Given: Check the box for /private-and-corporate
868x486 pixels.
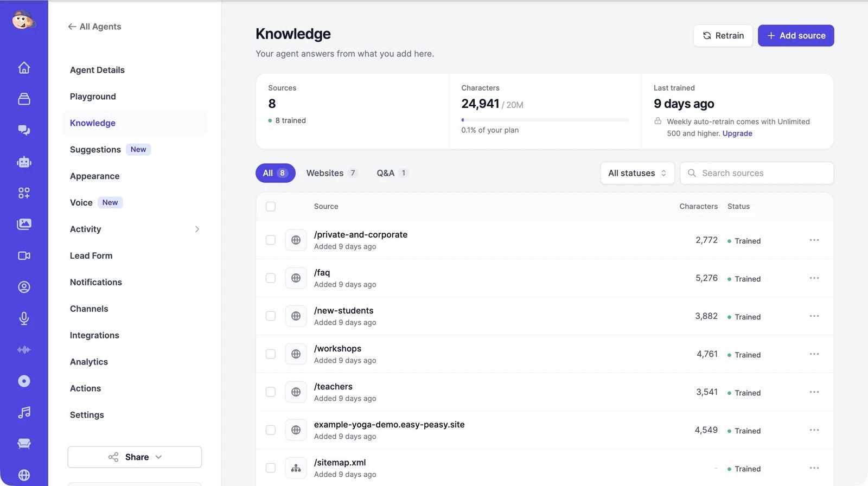Looking at the screenshot, I should coord(271,240).
